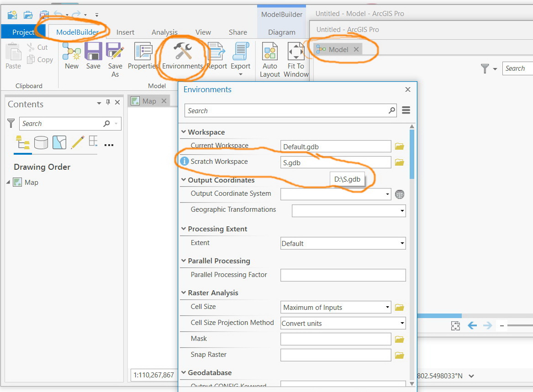Collapse the Workspace section
Viewport: 533px width, 392px height.
click(x=184, y=131)
